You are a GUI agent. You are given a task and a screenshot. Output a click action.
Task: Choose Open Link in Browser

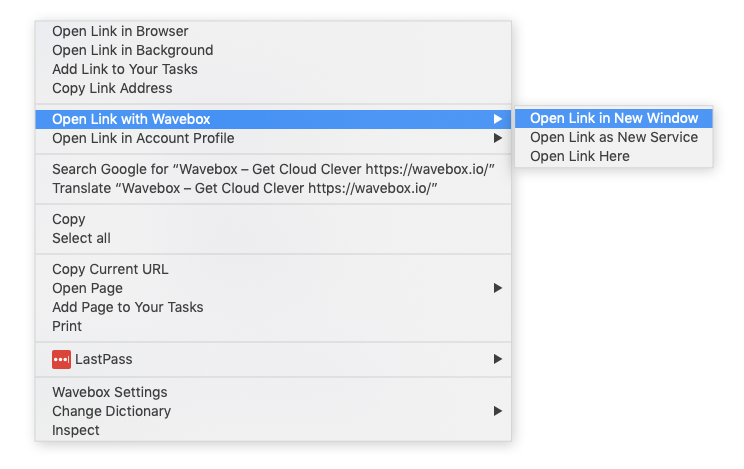pyautogui.click(x=120, y=31)
